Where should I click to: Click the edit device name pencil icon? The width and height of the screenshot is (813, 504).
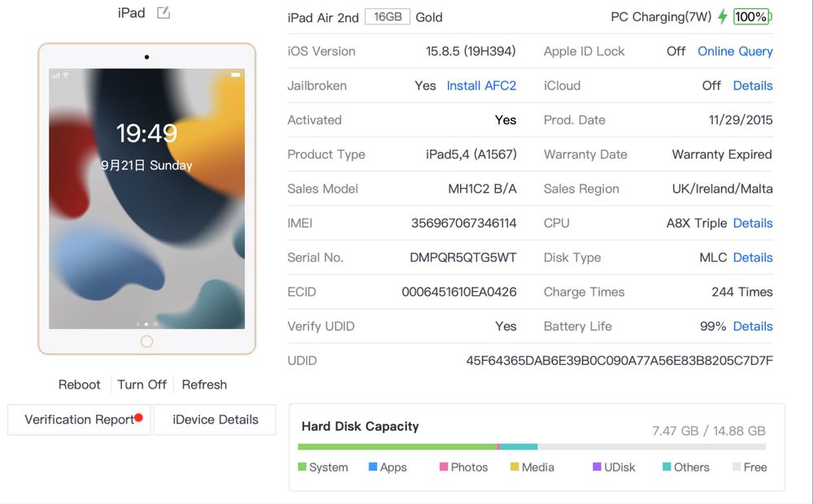(163, 12)
